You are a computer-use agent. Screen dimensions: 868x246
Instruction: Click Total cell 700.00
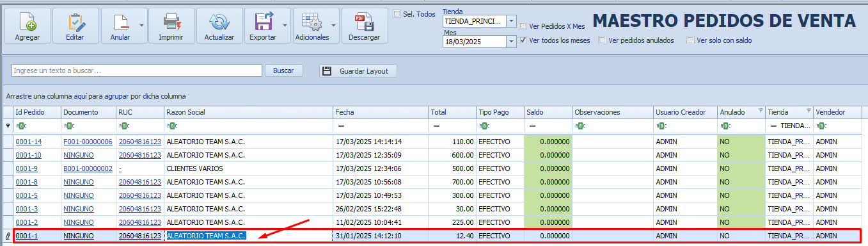[x=452, y=182]
